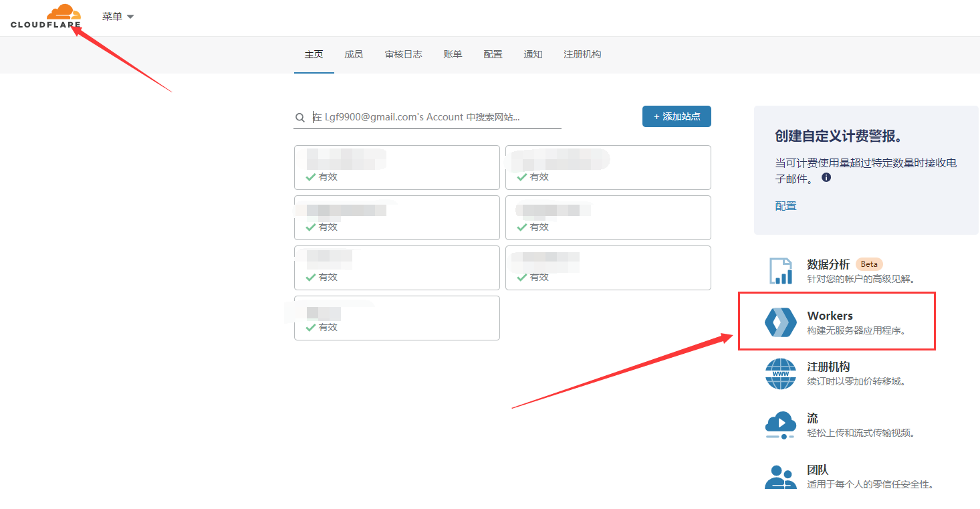The image size is (980, 509).
Task: Click the search magnifier icon
Action: pyautogui.click(x=300, y=118)
